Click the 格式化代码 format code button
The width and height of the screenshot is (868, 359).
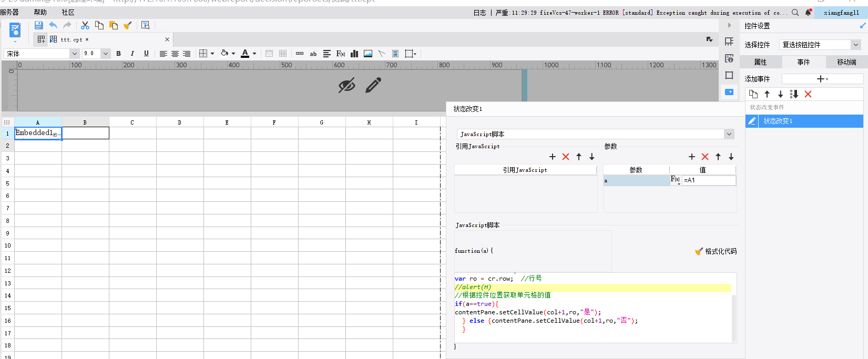click(x=716, y=251)
